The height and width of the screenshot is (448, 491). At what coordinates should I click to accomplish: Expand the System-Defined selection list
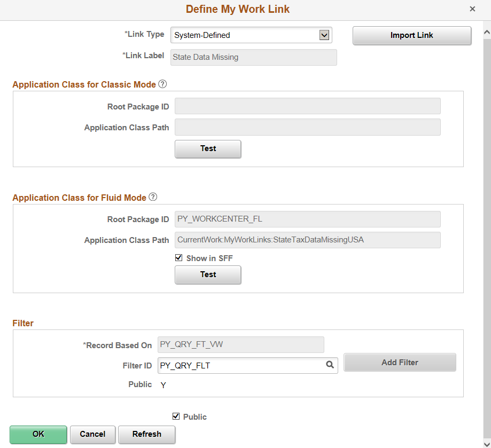[324, 35]
